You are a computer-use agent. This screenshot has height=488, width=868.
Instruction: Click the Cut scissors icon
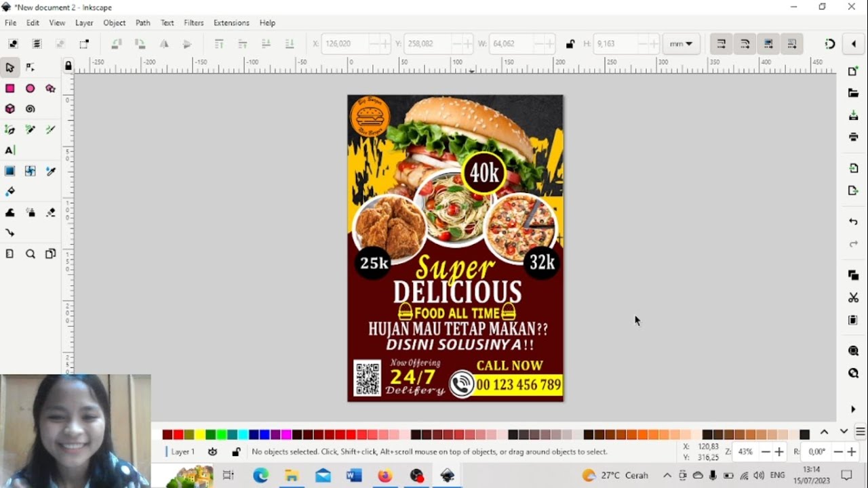(853, 298)
